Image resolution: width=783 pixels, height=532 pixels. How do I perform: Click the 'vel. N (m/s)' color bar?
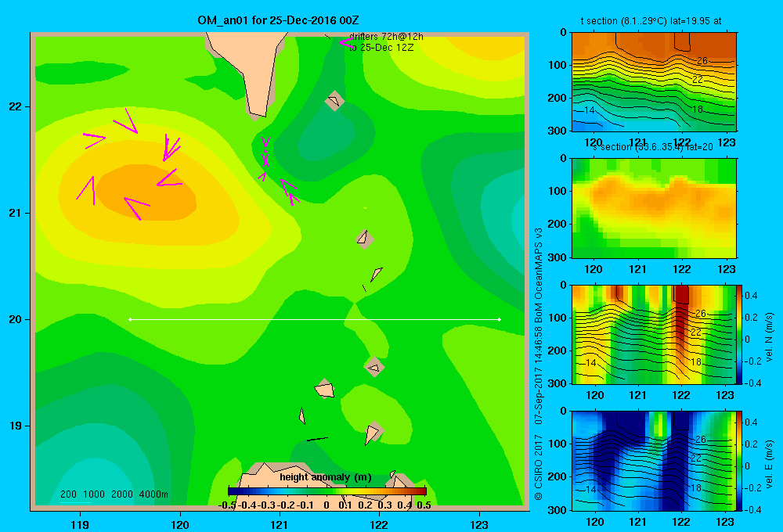click(x=739, y=334)
